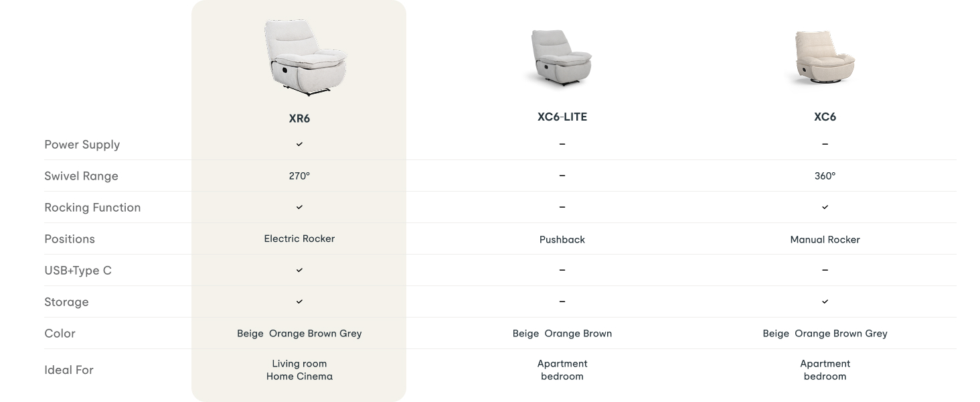Click the XR6 Storage checkmark
Image resolution: width=980 pixels, height=402 pixels.
(299, 301)
